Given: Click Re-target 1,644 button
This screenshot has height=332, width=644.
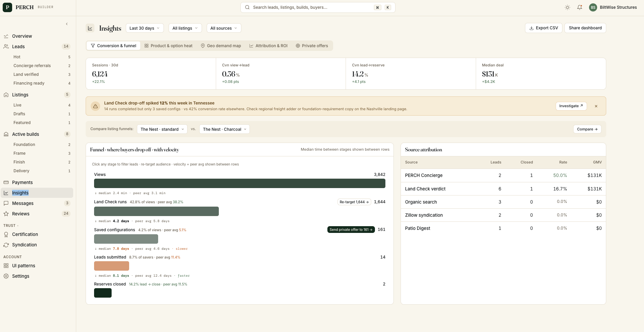Looking at the screenshot, I should pos(354,202).
